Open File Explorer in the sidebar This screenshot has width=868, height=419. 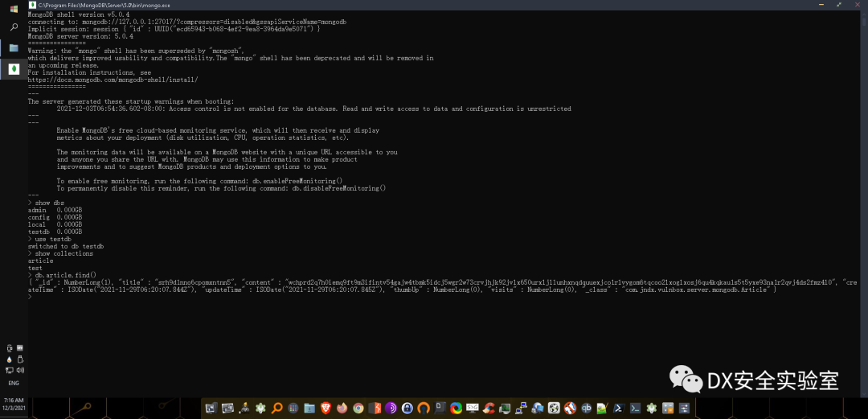click(14, 48)
